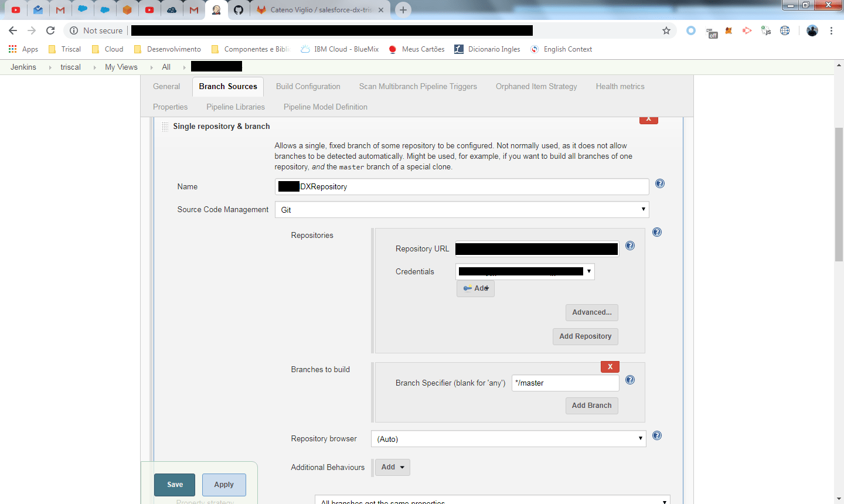Switch to the dark cloud icon tab
The height and width of the screenshot is (504, 844).
pyautogui.click(x=172, y=10)
